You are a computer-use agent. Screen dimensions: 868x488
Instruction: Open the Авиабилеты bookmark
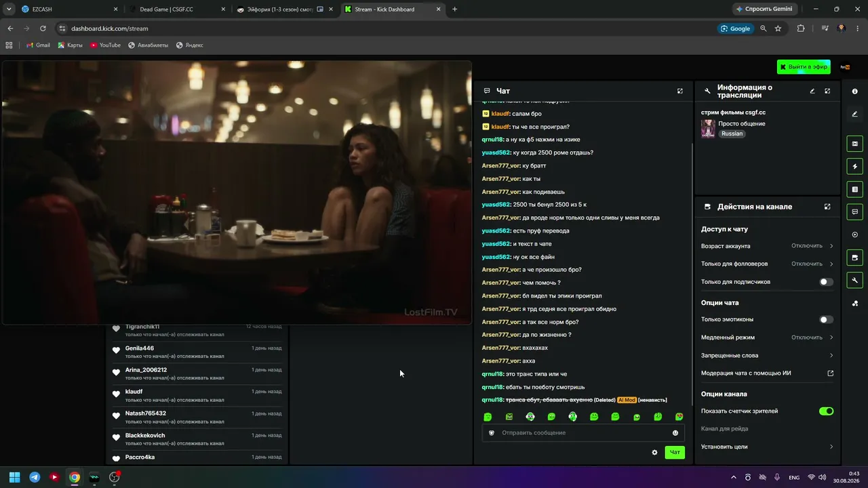149,45
